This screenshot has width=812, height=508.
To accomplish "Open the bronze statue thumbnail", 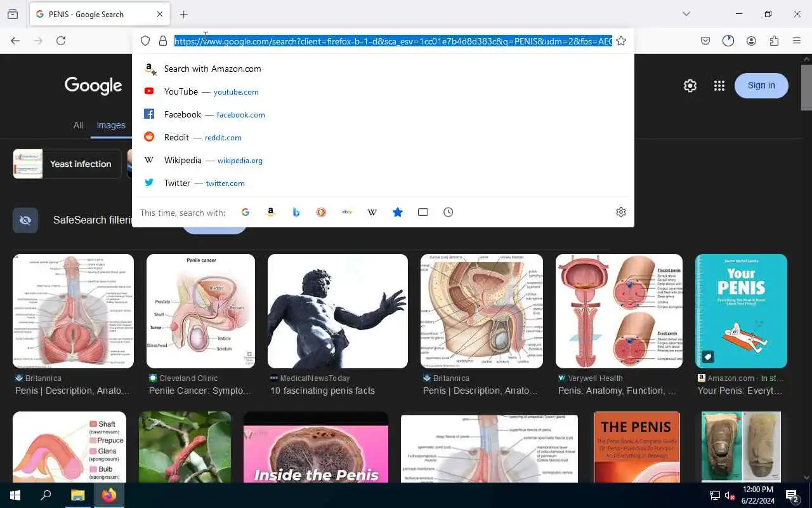I will pos(337,311).
